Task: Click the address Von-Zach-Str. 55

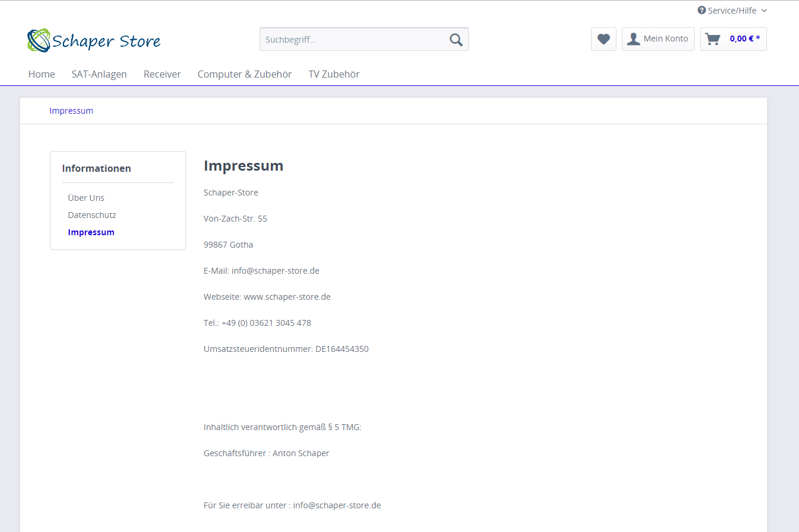Action: tap(235, 219)
